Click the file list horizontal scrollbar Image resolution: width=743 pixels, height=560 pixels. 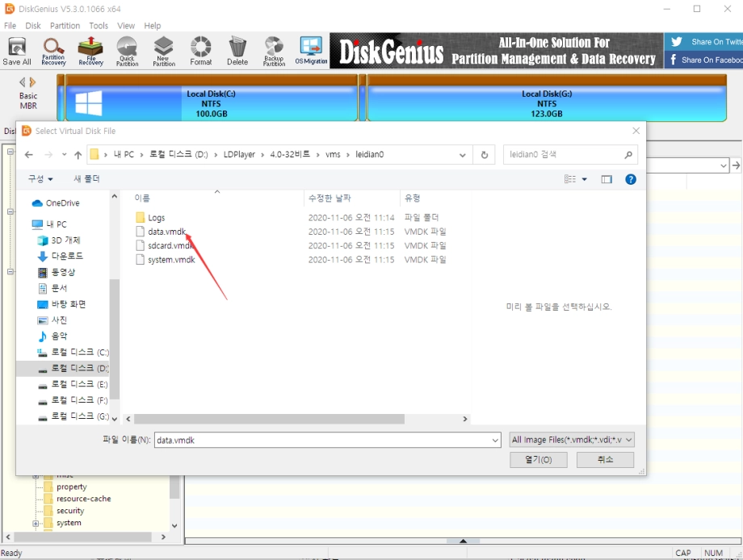coord(269,419)
